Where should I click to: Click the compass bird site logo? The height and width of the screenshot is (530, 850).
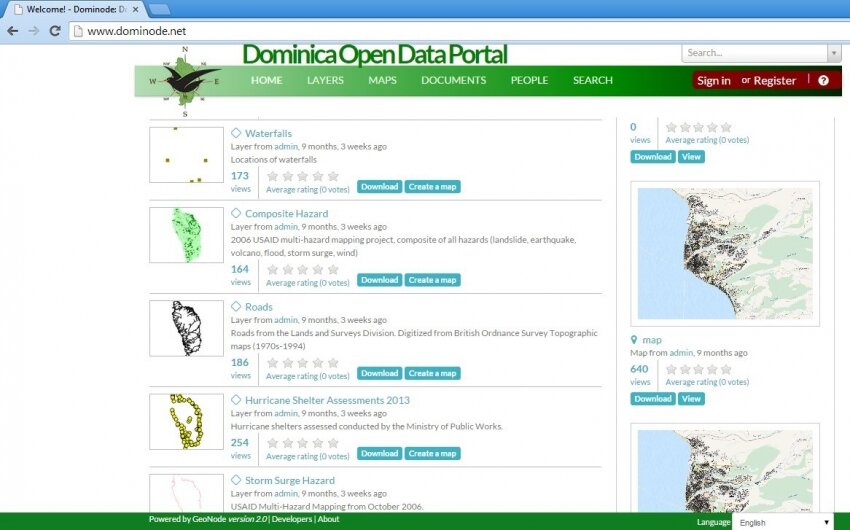point(184,80)
